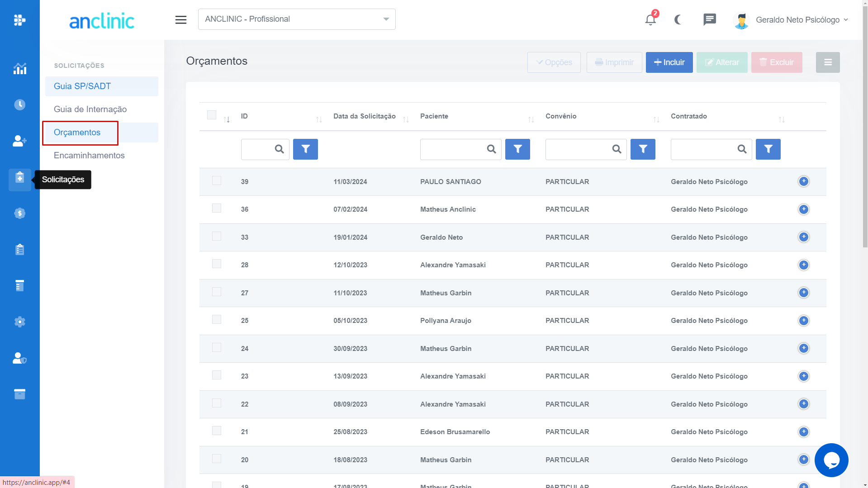
Task: Apply the funnel filter for Contratado column
Action: [x=768, y=149]
